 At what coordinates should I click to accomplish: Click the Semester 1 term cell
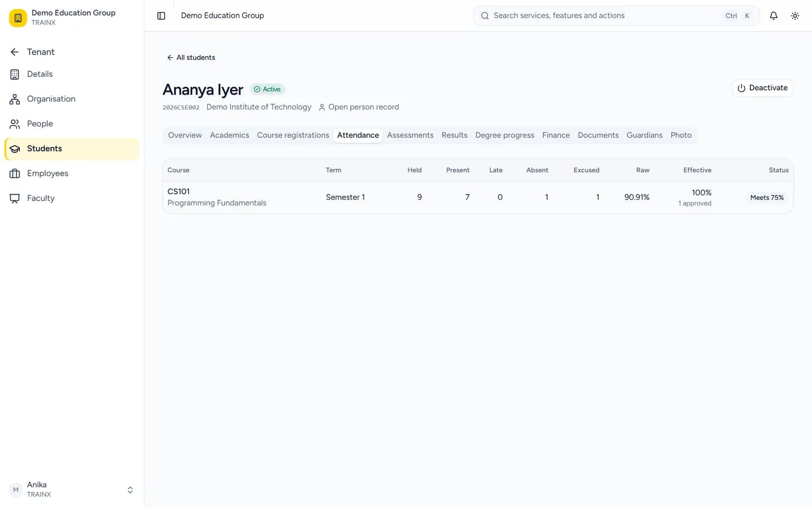(345, 197)
